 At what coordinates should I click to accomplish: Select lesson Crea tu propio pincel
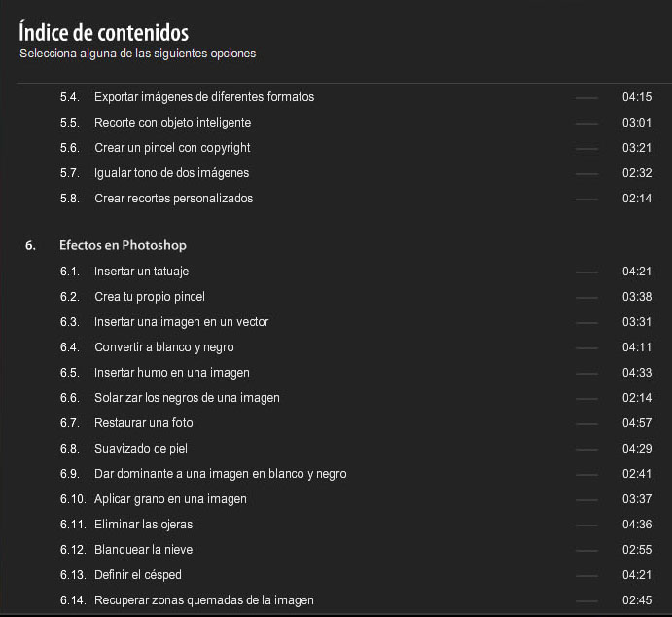click(x=149, y=297)
